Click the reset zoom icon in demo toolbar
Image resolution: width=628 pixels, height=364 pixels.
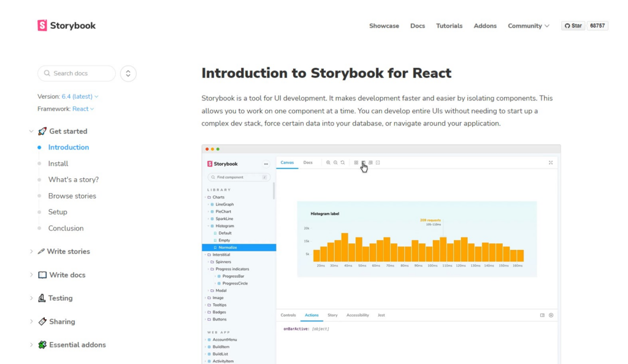[x=342, y=162]
